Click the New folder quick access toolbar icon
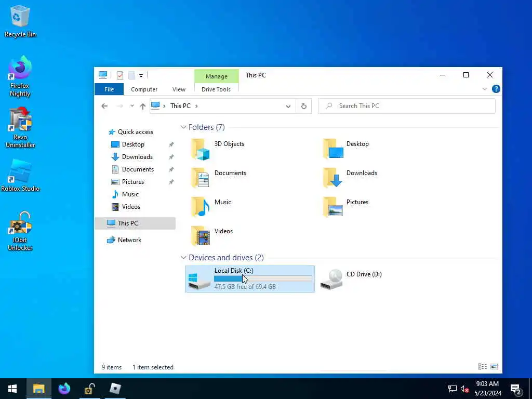Viewport: 532px width, 399px height. pos(131,75)
